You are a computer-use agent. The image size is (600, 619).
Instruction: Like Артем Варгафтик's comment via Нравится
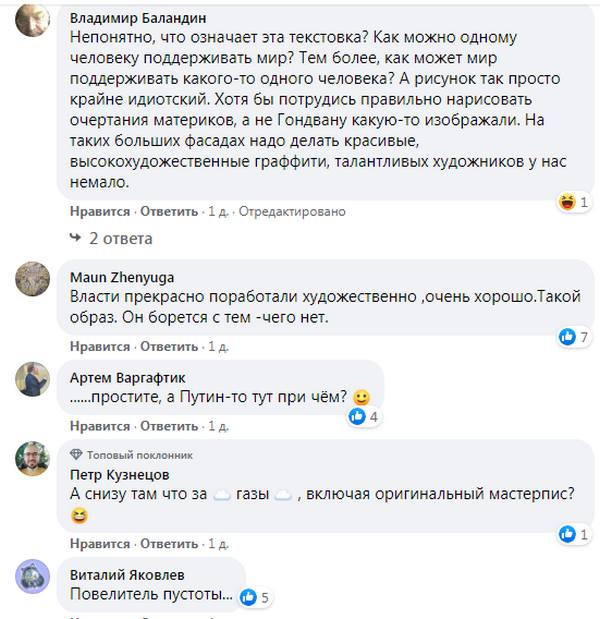[100, 426]
